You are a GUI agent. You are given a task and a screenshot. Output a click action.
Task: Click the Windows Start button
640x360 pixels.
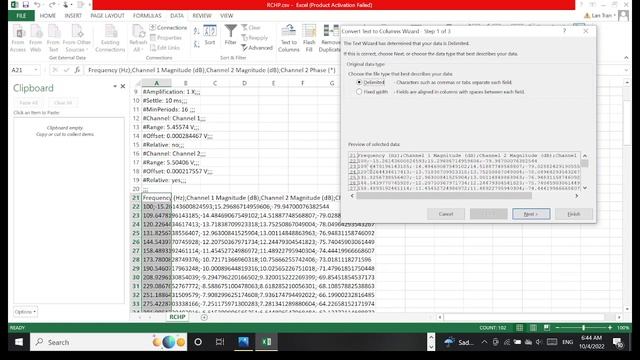(x=19, y=342)
